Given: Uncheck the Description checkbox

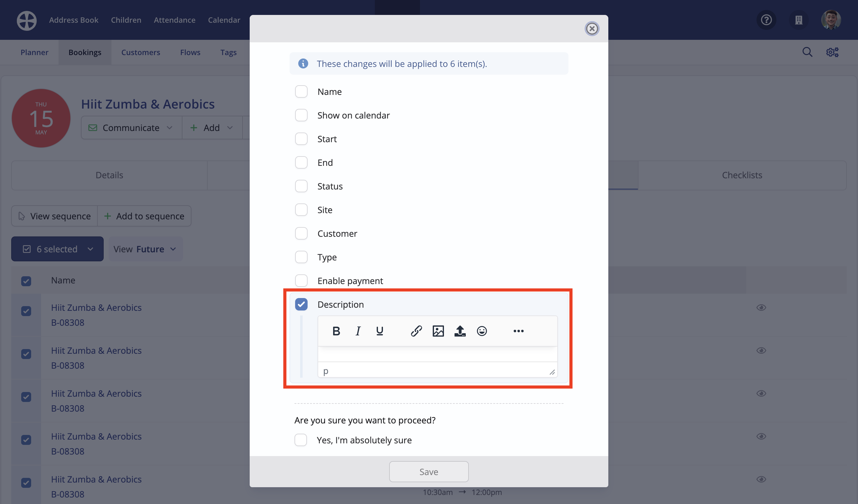Looking at the screenshot, I should (301, 304).
